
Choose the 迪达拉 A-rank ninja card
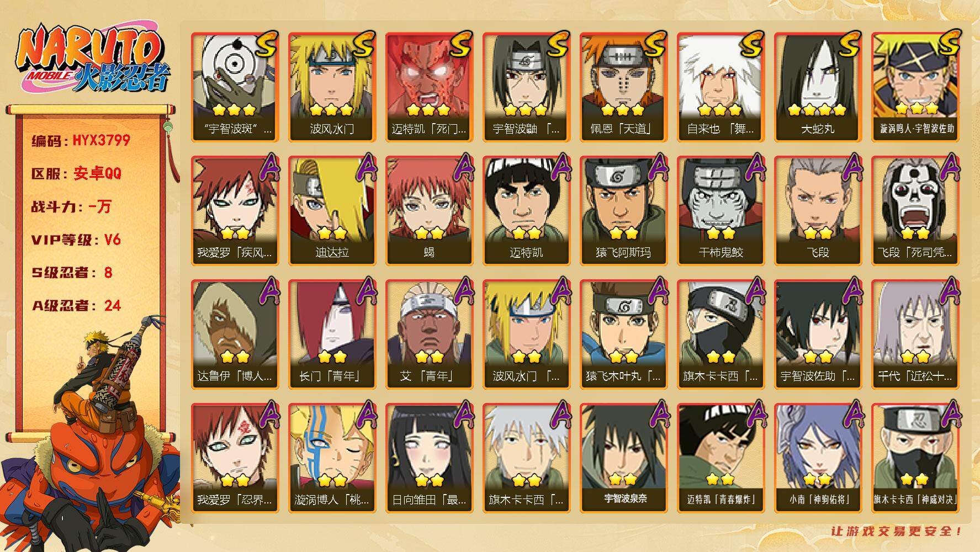[x=332, y=211]
